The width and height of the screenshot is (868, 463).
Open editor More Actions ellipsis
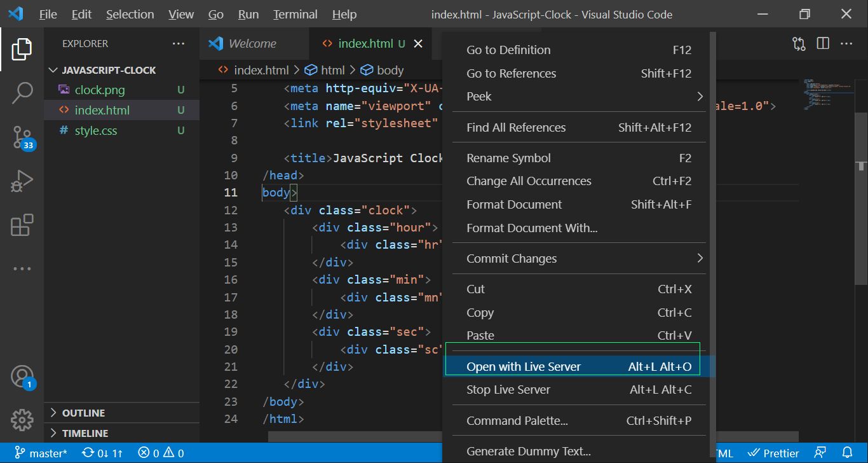[x=846, y=44]
